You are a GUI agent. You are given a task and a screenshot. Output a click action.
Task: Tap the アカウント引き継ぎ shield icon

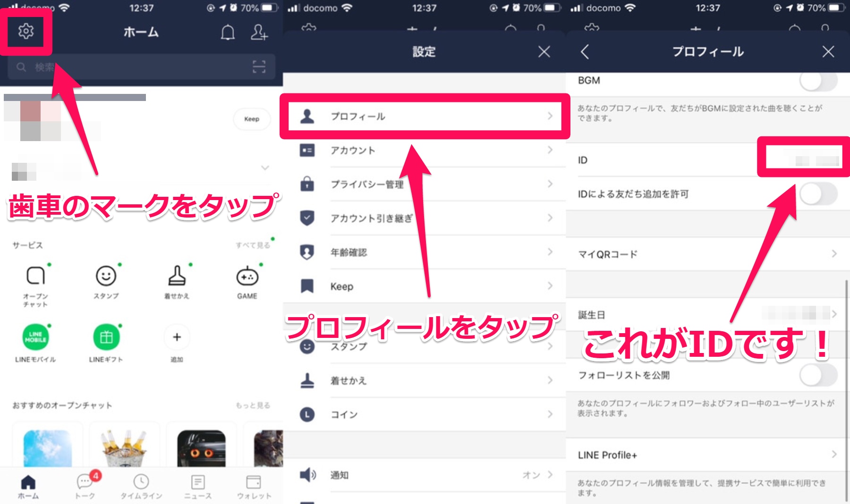[x=307, y=218]
